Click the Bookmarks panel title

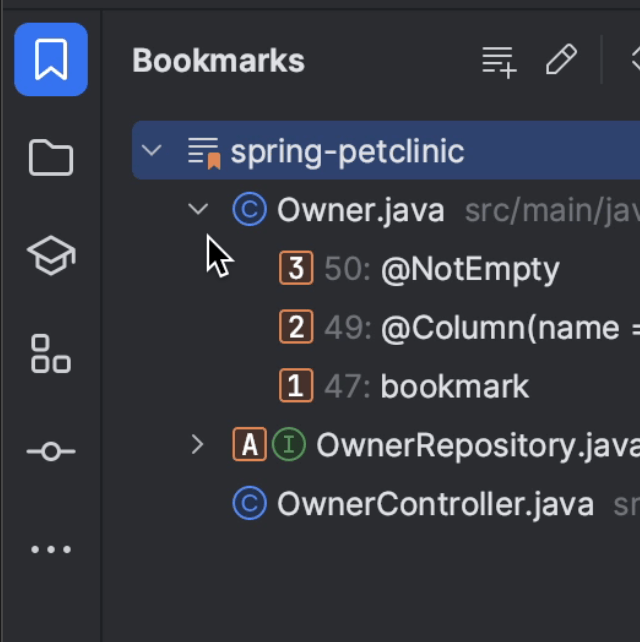coord(219,61)
